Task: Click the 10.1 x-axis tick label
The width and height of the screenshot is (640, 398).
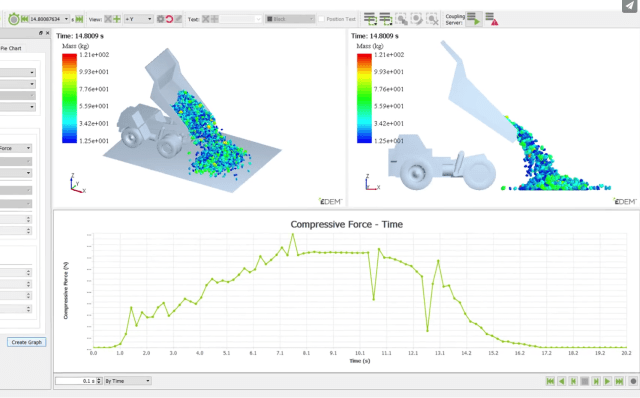Action: point(360,353)
